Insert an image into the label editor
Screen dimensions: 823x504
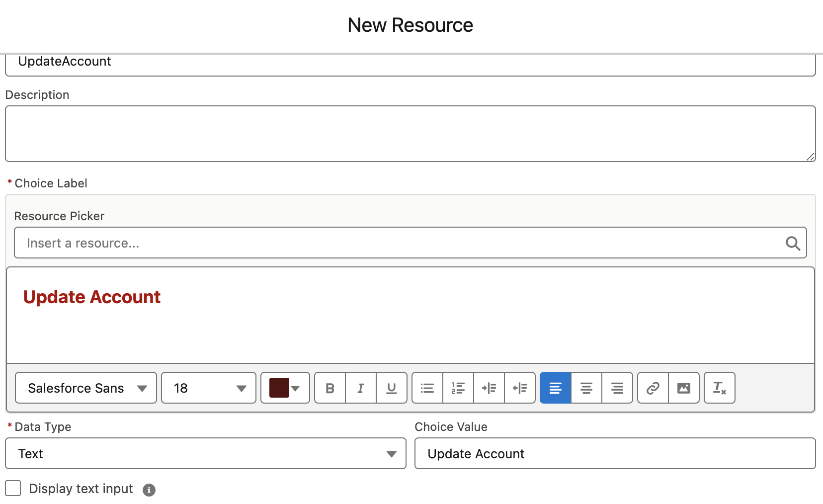(x=684, y=388)
